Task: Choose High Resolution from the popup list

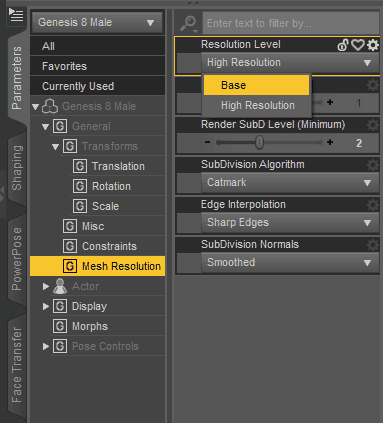Action: click(256, 105)
